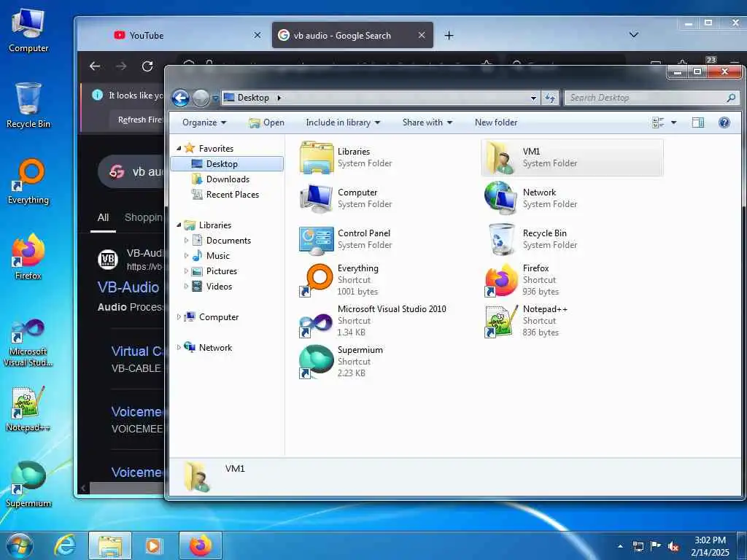Screen dimensions: 747x560
Task: Select Desktop under Favorites
Action: coord(227,164)
